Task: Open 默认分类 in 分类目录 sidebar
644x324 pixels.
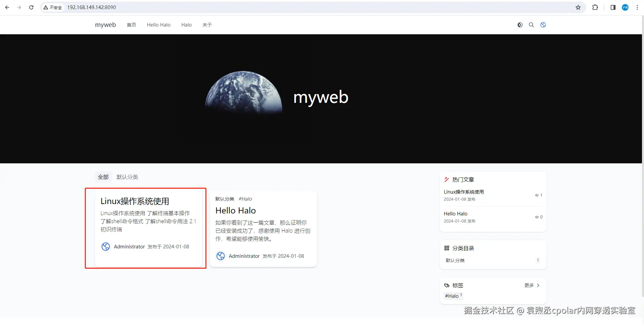Action: 455,260
